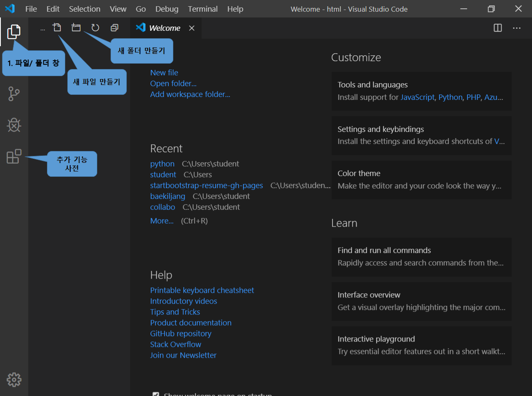Viewport: 532px width, 396px height.
Task: Open the View menu
Action: coord(118,9)
